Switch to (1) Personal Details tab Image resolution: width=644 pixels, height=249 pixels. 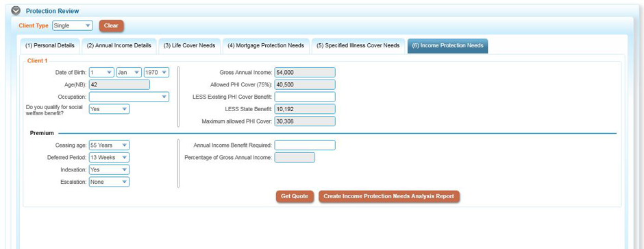[x=50, y=45]
